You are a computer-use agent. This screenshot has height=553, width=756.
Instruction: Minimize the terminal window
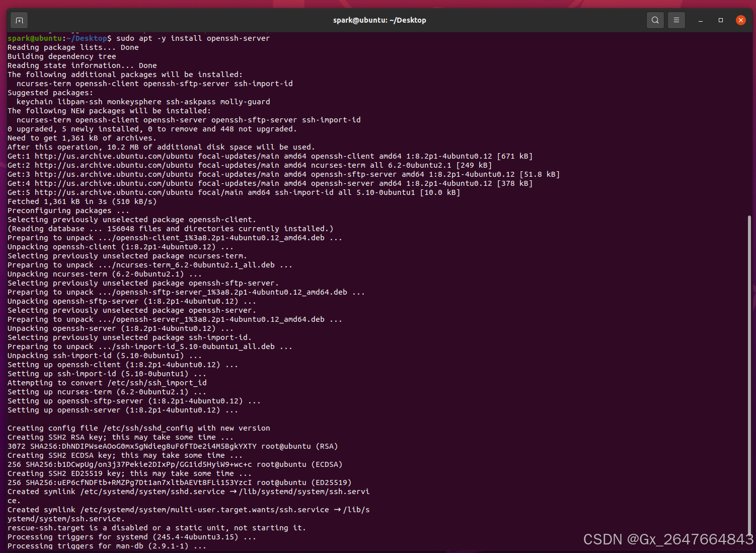pyautogui.click(x=700, y=20)
